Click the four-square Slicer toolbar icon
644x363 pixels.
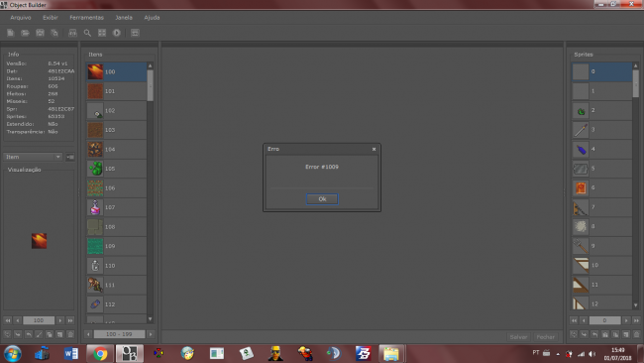tap(102, 33)
